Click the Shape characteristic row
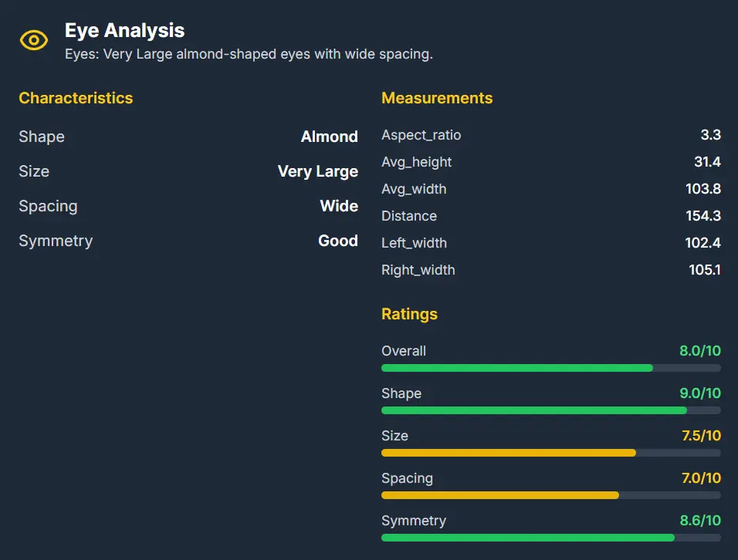738x560 pixels. click(42, 137)
